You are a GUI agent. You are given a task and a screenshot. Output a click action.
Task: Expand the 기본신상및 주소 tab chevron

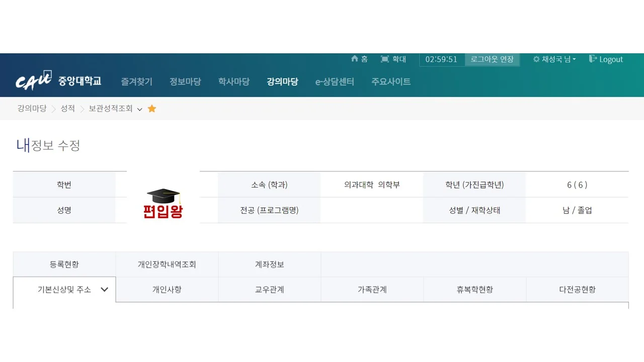pos(105,290)
